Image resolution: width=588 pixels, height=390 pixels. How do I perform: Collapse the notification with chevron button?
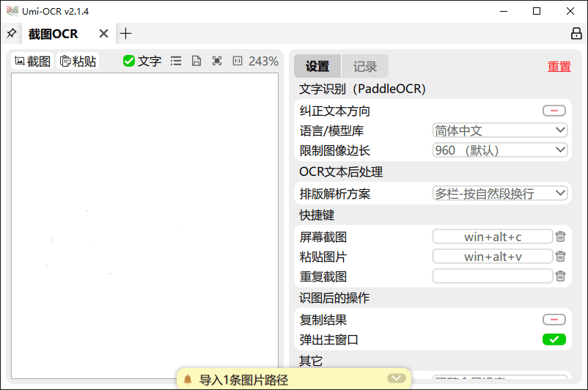[x=397, y=378]
